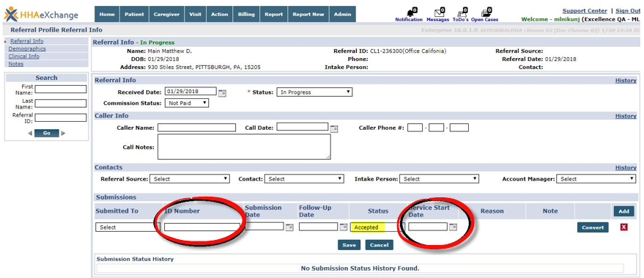Open the Patient menu
This screenshot has height=278, width=644.
coord(134,14)
